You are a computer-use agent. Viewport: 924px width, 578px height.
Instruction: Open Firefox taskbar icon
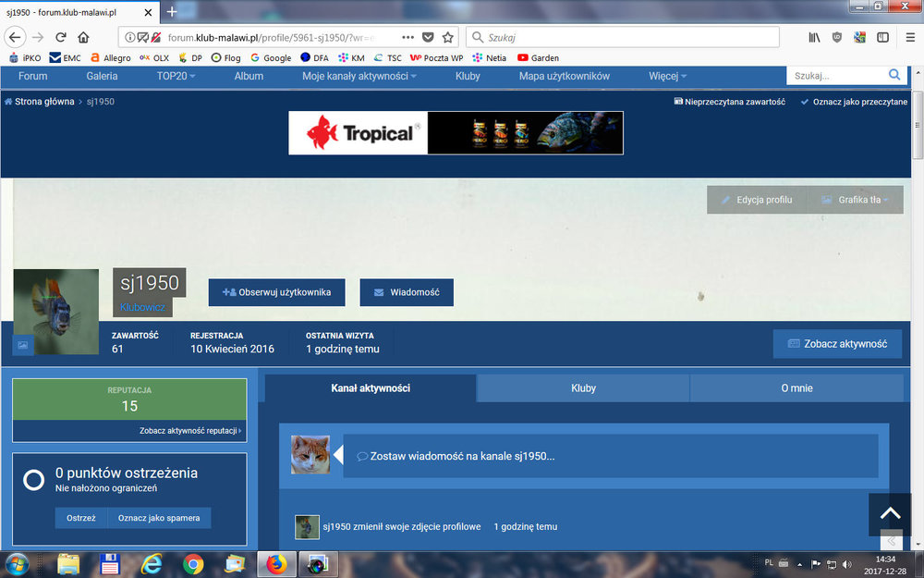click(275, 565)
